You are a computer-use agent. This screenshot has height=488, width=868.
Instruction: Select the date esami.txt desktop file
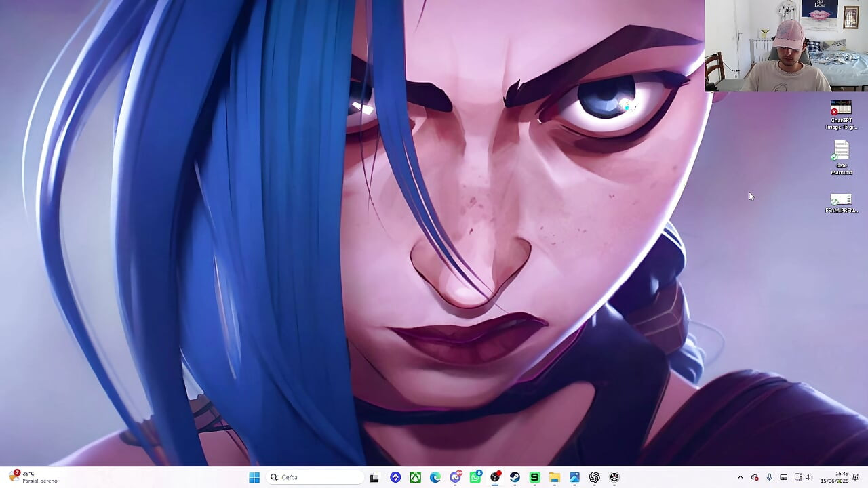[x=841, y=158]
